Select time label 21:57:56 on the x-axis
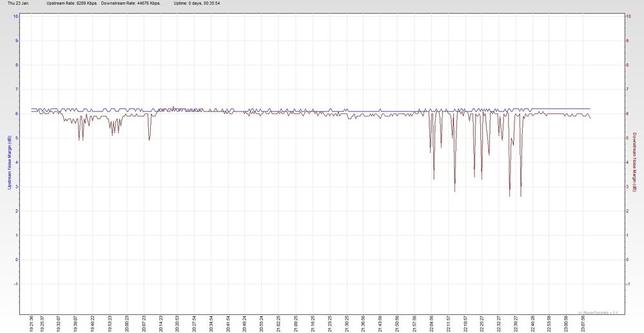 pos(414,323)
